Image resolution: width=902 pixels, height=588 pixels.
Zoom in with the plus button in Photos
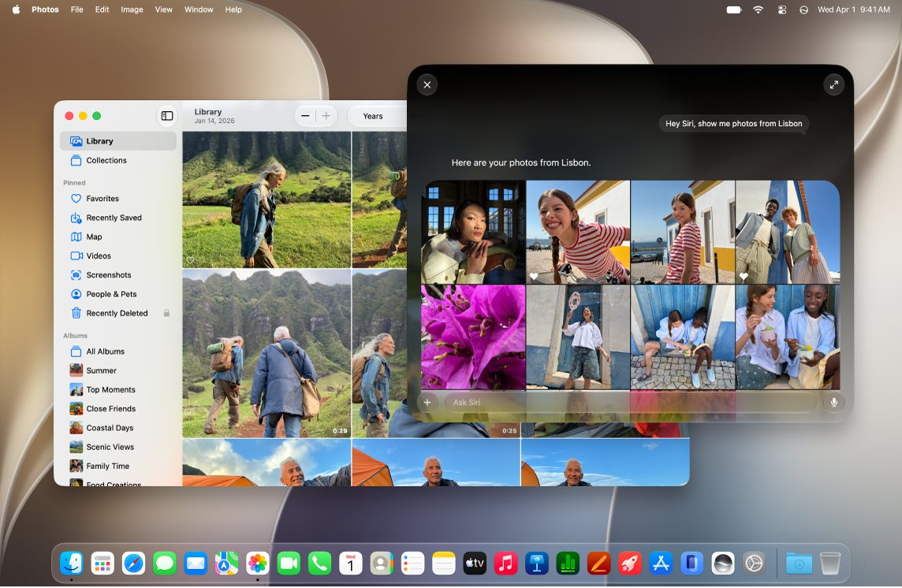pos(326,116)
